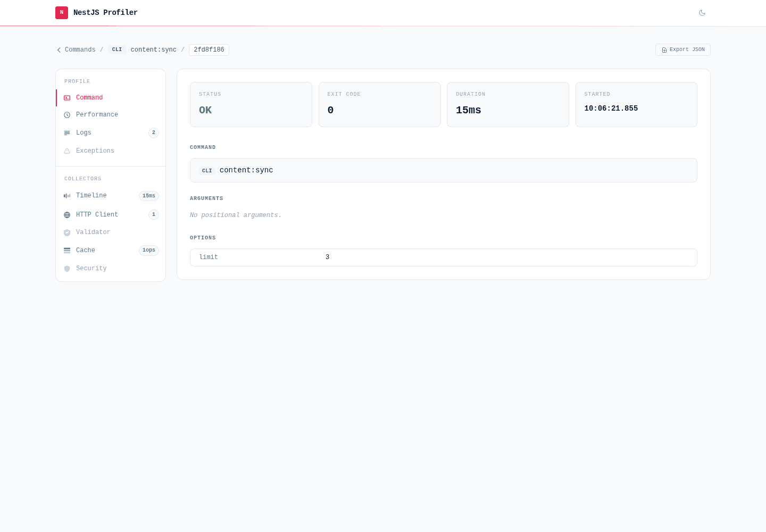Image resolution: width=766 pixels, height=532 pixels.
Task: Click the Logs count badge showing 2
Action: tap(154, 133)
